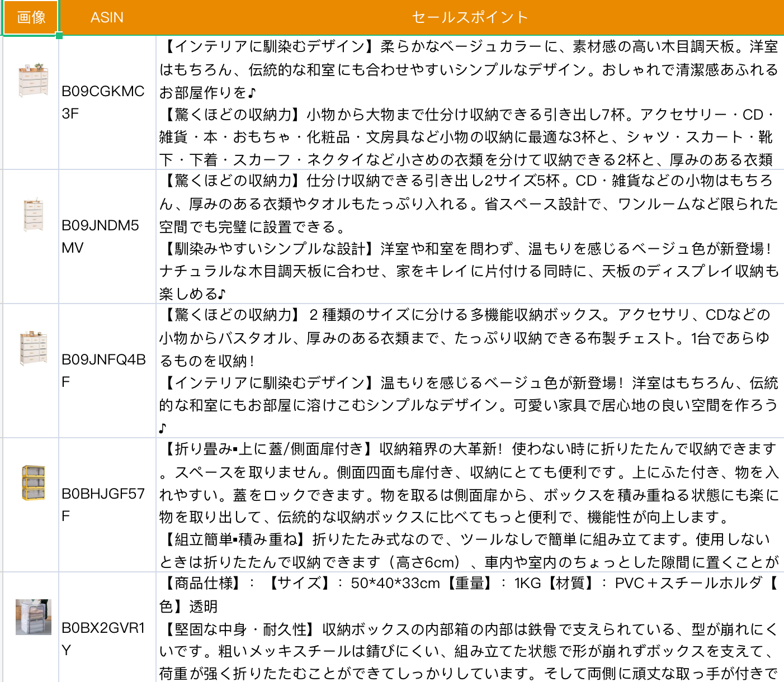Select sales point cell starting 【驚くほどの収納力】２種類のサイズ
Screen dimensions: 784x682
click(x=470, y=371)
